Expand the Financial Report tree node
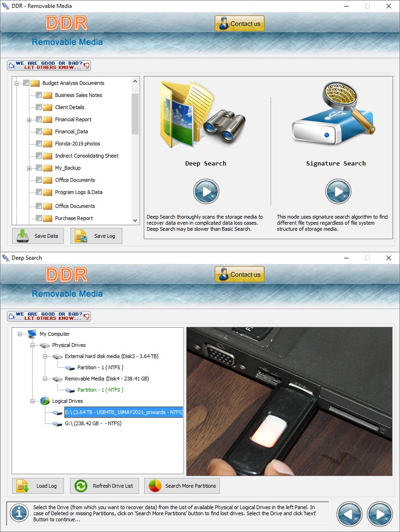Viewport: 400px width, 532px height. point(29,119)
